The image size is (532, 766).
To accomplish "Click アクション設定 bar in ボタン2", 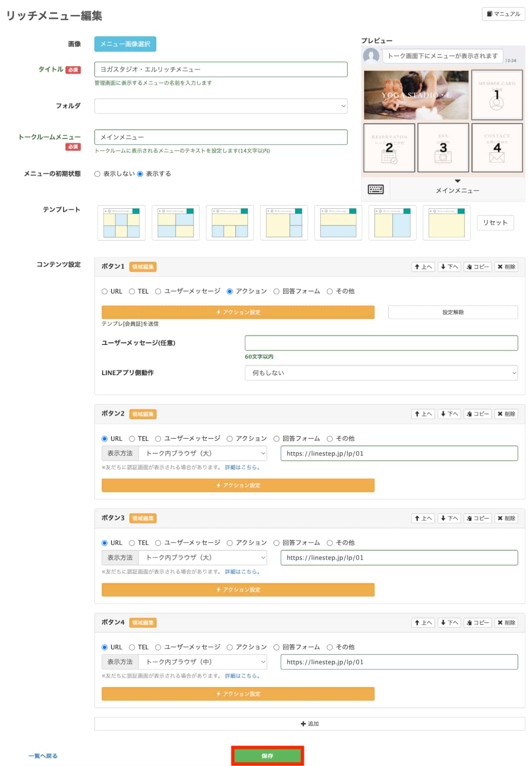I will point(238,486).
